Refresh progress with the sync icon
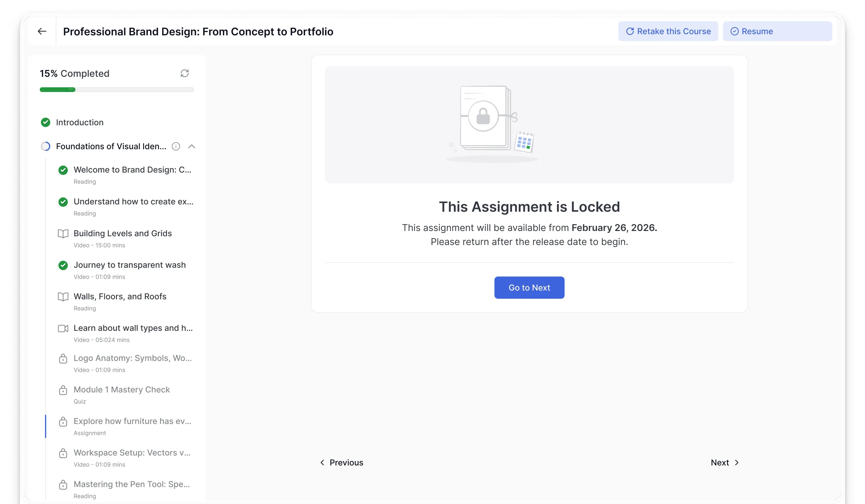 pos(185,73)
